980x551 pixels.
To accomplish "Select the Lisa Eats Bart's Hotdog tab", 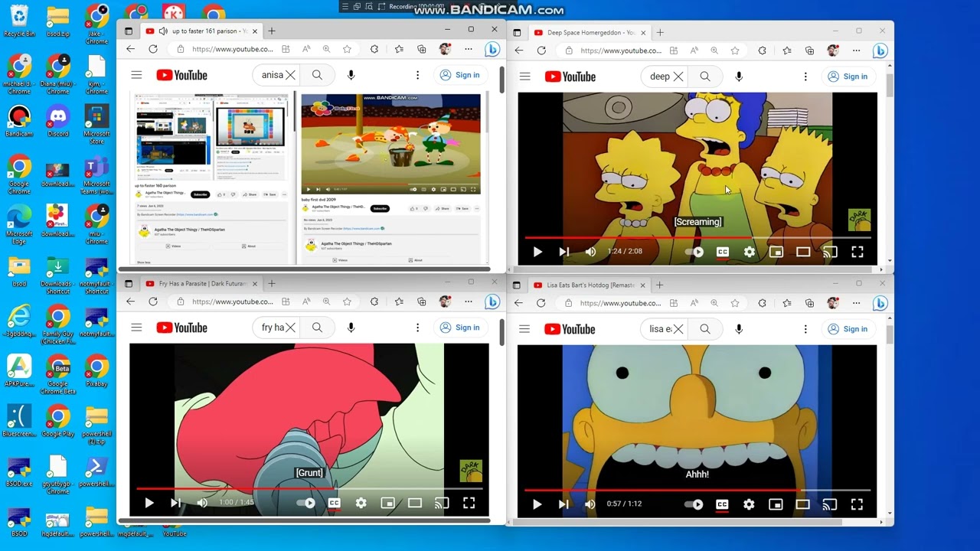I will (x=590, y=285).
